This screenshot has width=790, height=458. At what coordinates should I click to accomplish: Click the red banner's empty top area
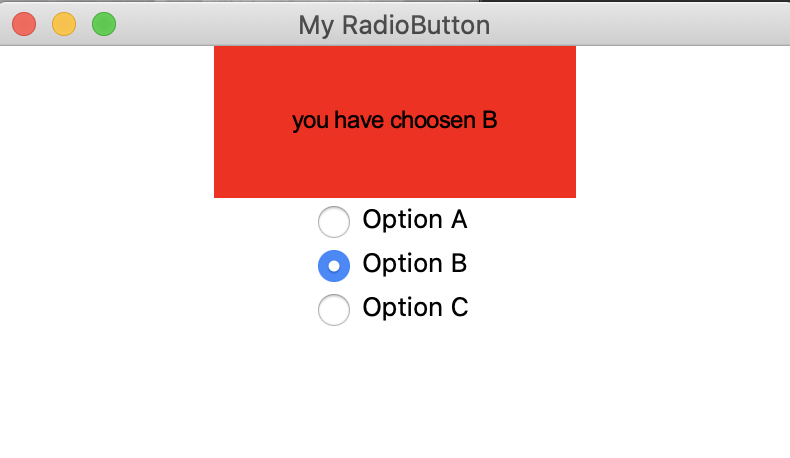click(394, 68)
